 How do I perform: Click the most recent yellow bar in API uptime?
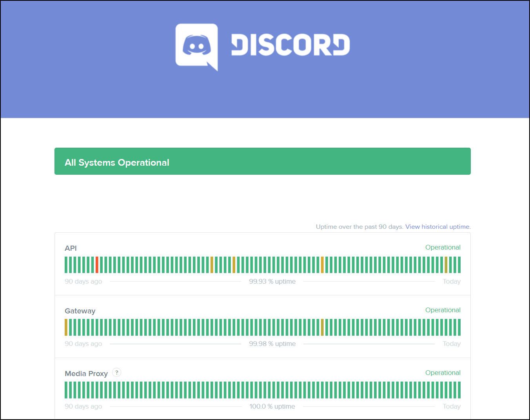point(446,265)
